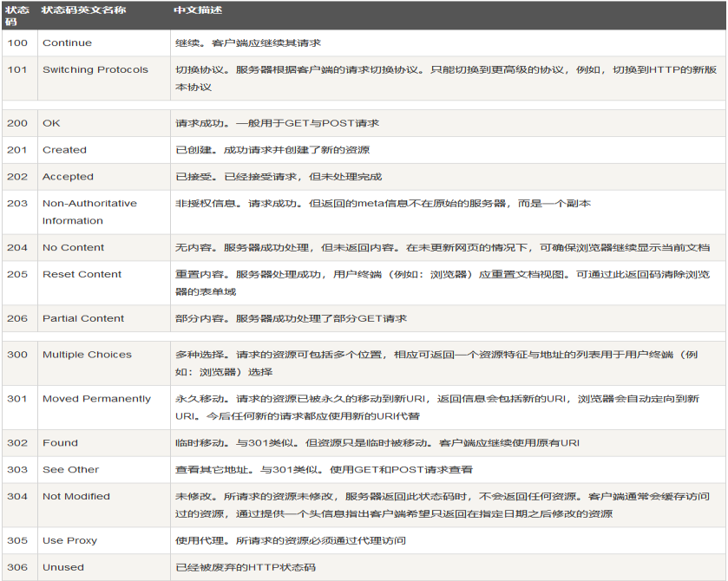Click the 中文描述 column header
The width and height of the screenshot is (728, 581).
pos(448,16)
